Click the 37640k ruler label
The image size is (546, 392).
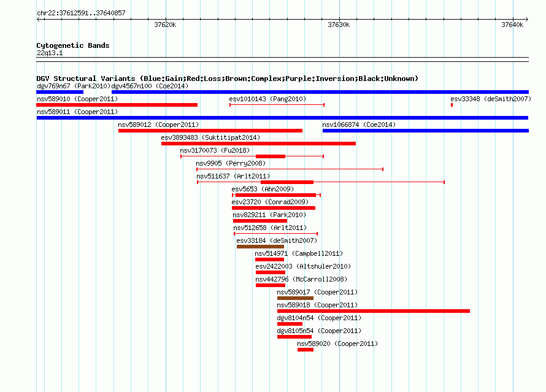tap(512, 25)
